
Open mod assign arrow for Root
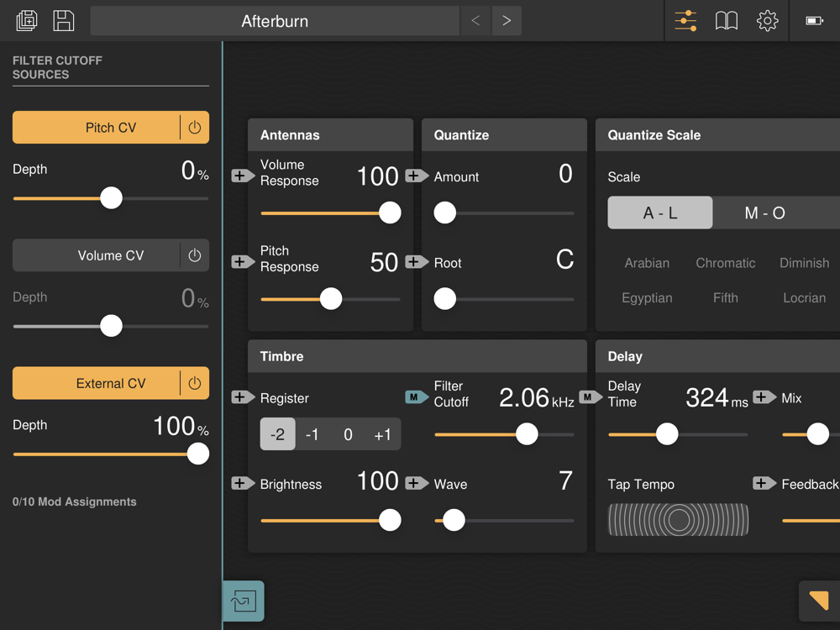point(417,262)
